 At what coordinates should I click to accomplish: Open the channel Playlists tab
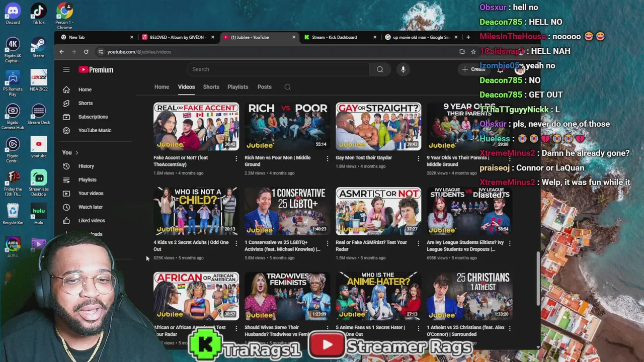(x=237, y=87)
